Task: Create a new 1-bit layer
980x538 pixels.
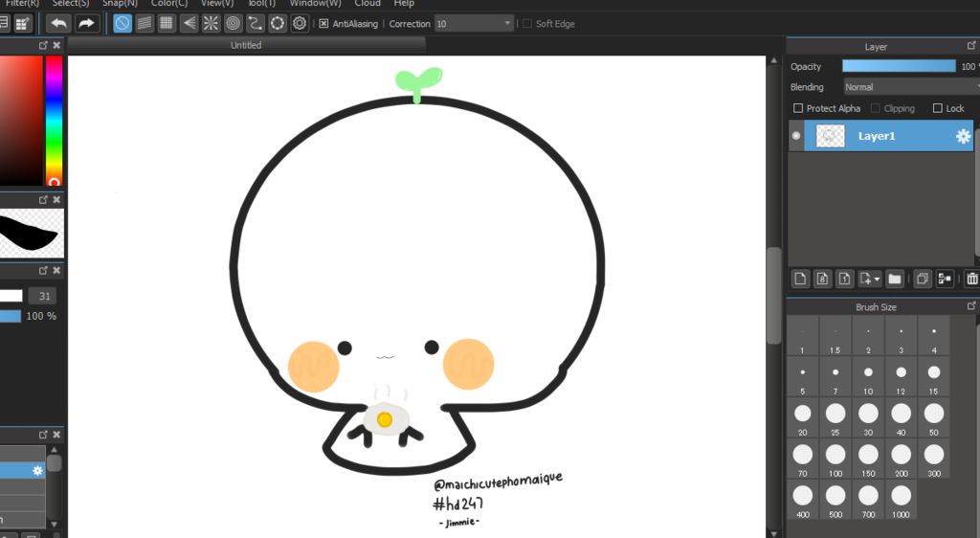Action: pos(844,279)
